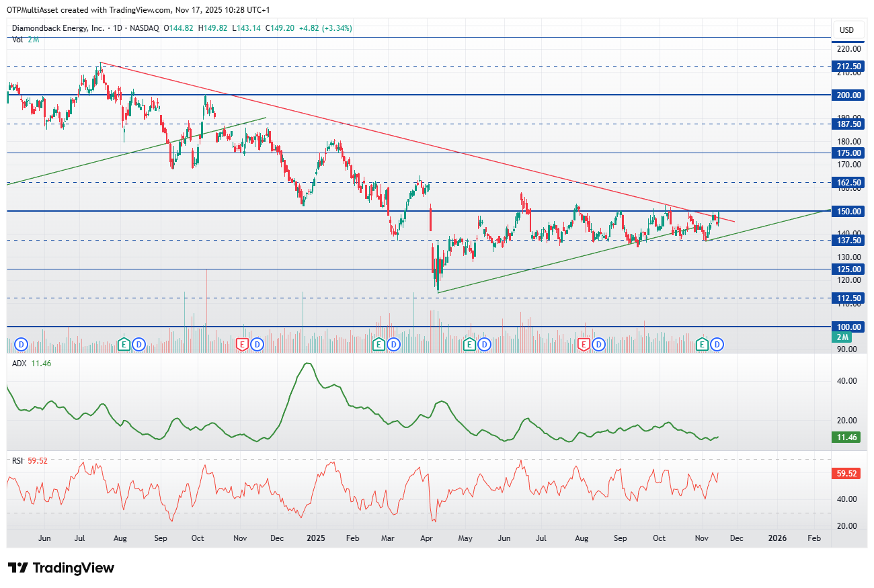Click the red earnings marker near November 2024
Viewport: 874px width, 588px height.
pyautogui.click(x=243, y=344)
